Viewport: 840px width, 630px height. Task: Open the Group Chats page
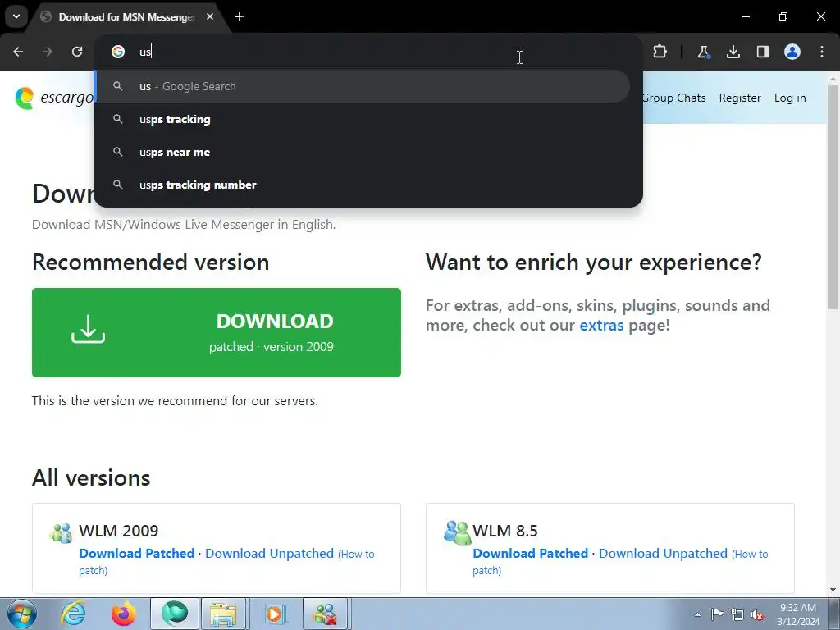pyautogui.click(x=673, y=98)
